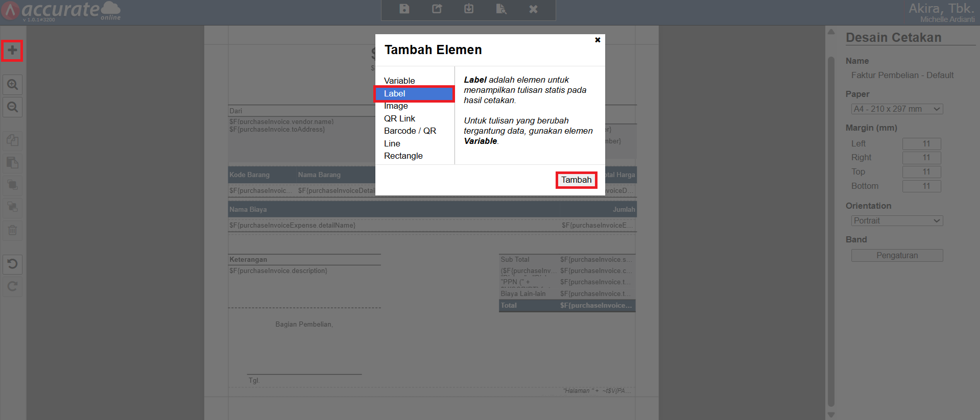This screenshot has width=980, height=420.
Task: Click the export design icon
Action: 437,9
